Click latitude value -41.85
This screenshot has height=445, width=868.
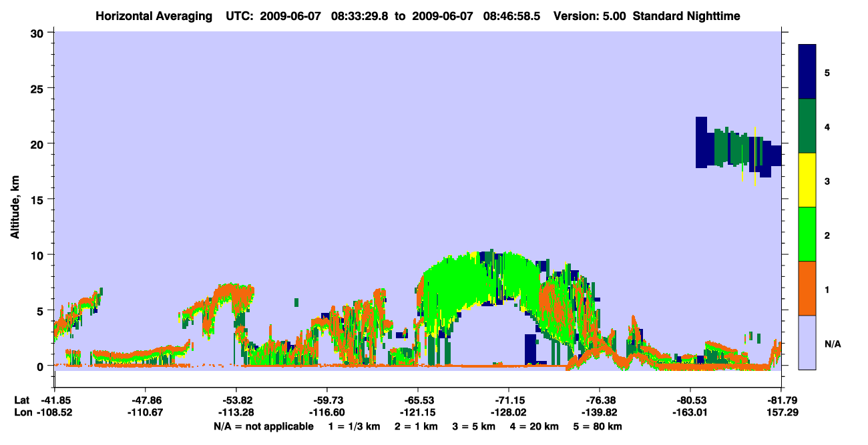click(55, 400)
